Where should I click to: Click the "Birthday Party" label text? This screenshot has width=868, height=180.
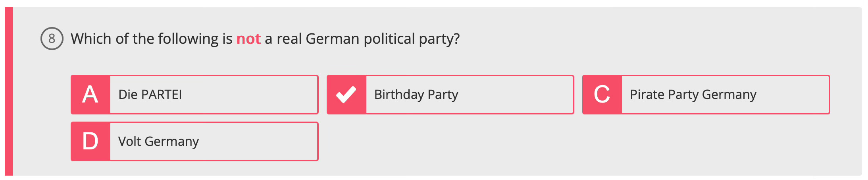click(x=416, y=95)
